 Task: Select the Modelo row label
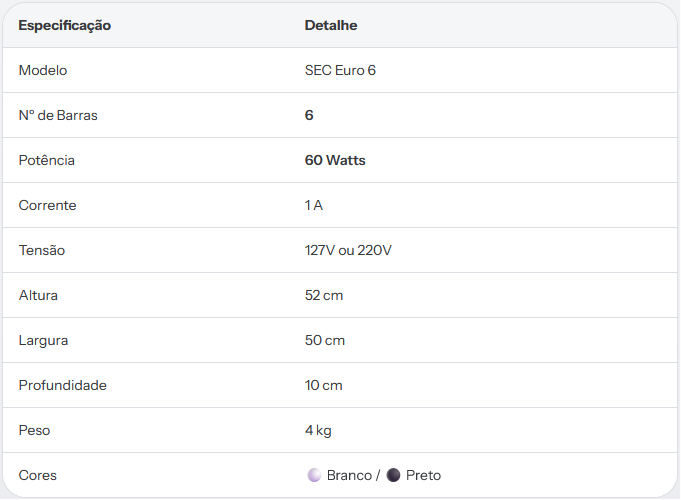(43, 70)
